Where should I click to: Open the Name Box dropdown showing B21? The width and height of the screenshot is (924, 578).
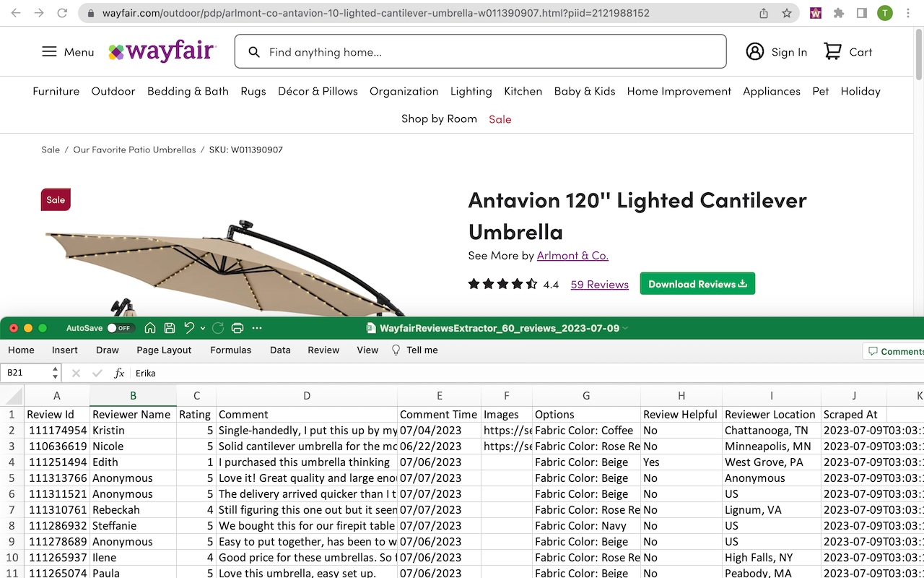56,373
